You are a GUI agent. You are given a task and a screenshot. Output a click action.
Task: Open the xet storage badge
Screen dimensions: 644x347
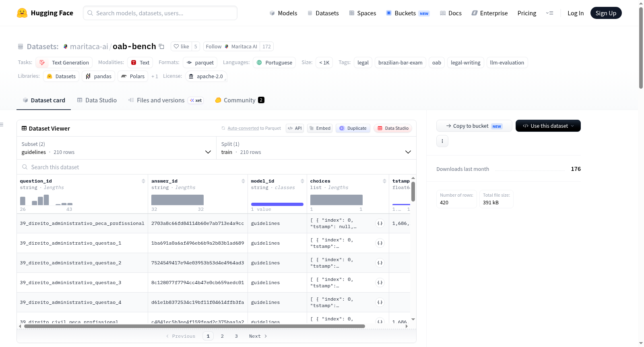coord(196,100)
